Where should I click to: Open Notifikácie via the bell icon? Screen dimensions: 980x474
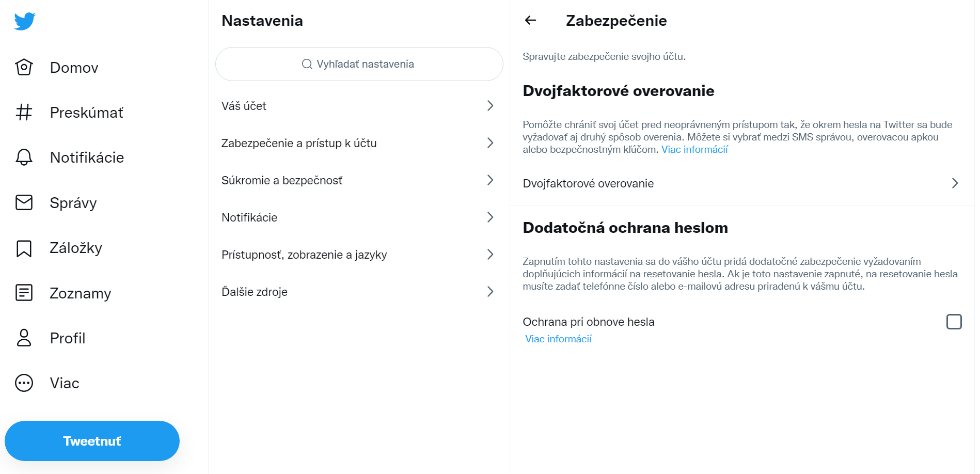point(24,157)
